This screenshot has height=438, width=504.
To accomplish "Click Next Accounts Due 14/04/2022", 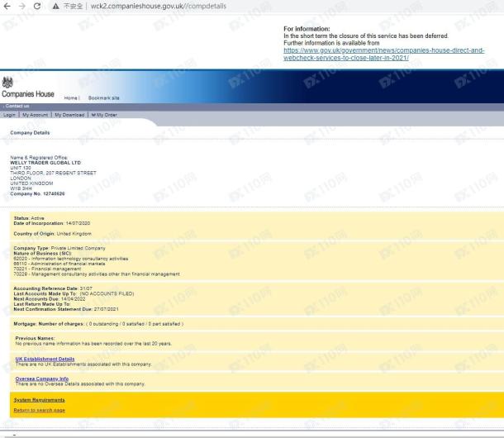I will pyautogui.click(x=50, y=299).
